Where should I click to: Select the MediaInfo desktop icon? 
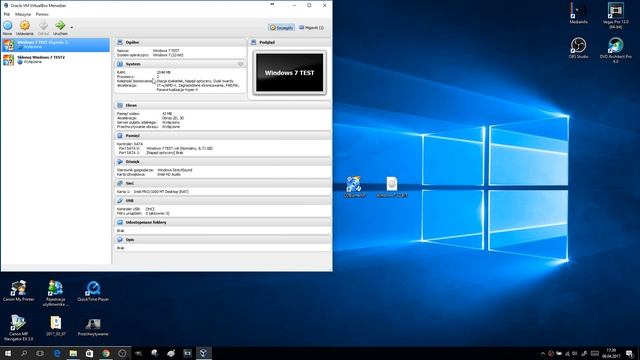pyautogui.click(x=578, y=13)
